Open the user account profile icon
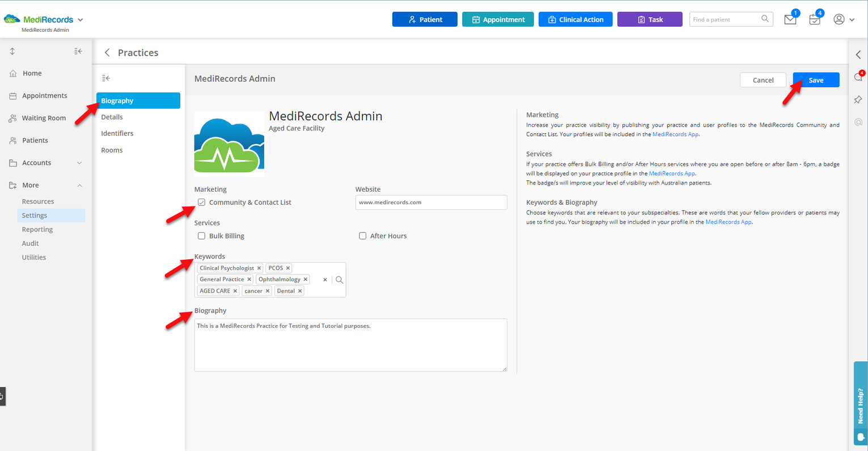 click(x=839, y=19)
